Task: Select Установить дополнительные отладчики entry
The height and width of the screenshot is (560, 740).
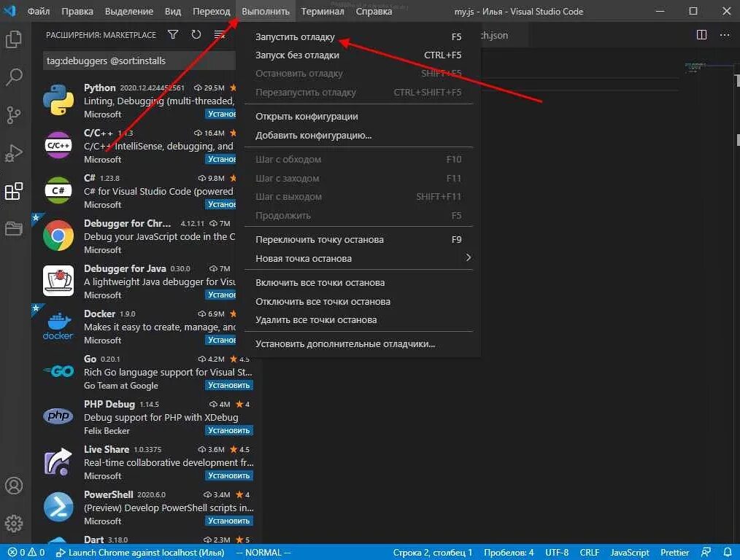Action: (x=358, y=343)
